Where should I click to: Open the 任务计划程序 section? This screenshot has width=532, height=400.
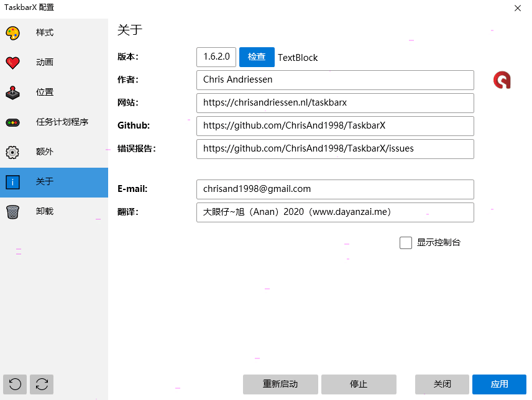(54, 122)
